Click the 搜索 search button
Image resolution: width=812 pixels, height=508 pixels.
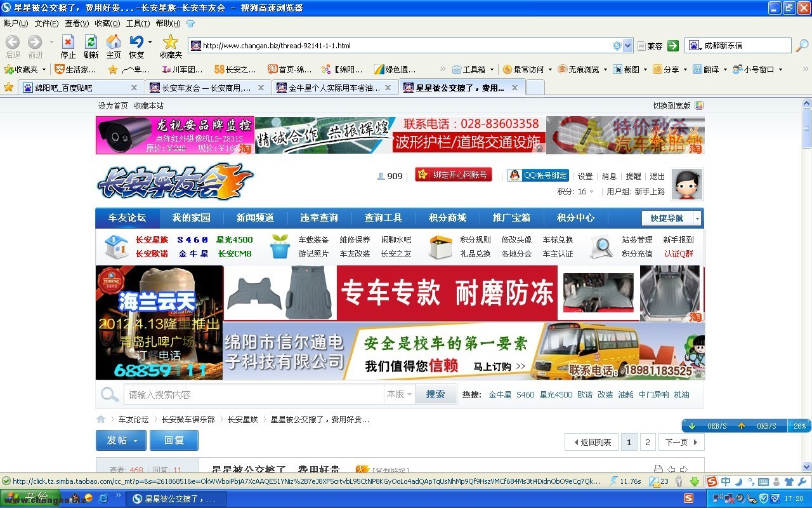436,394
